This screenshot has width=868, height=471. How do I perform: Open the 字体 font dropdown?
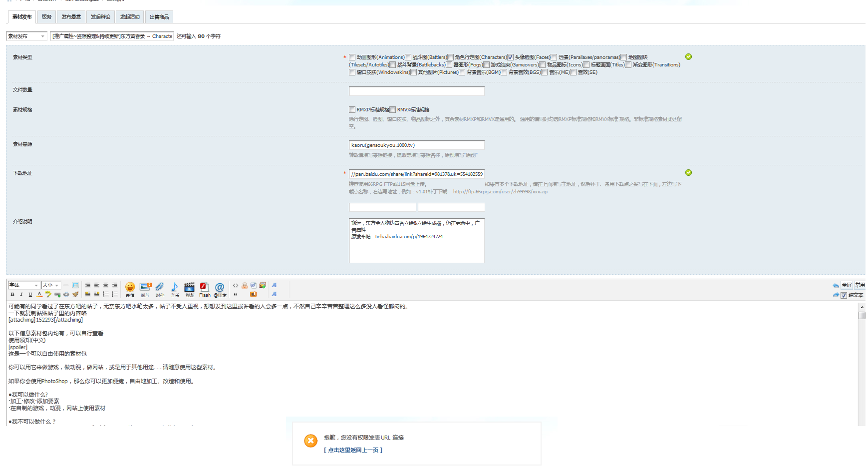23,285
